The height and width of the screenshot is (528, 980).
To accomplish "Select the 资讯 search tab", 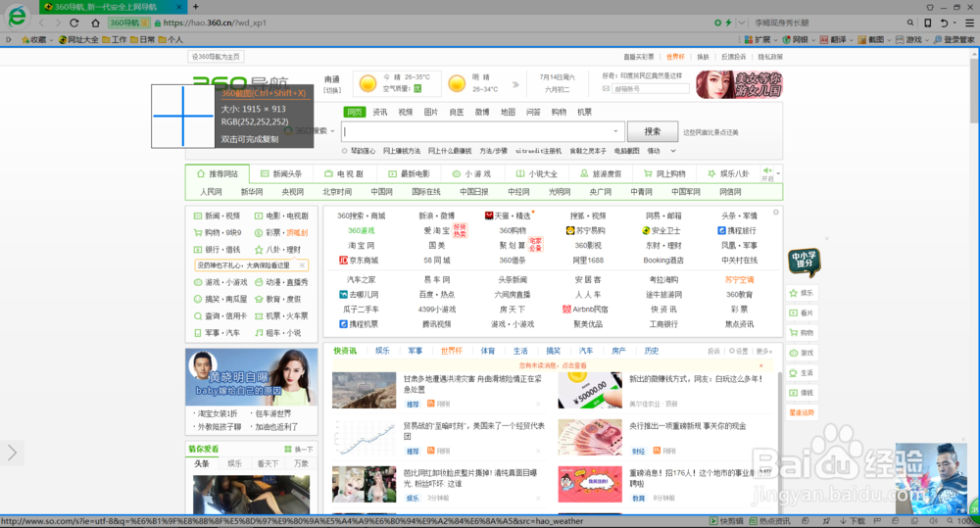I will click(x=380, y=112).
